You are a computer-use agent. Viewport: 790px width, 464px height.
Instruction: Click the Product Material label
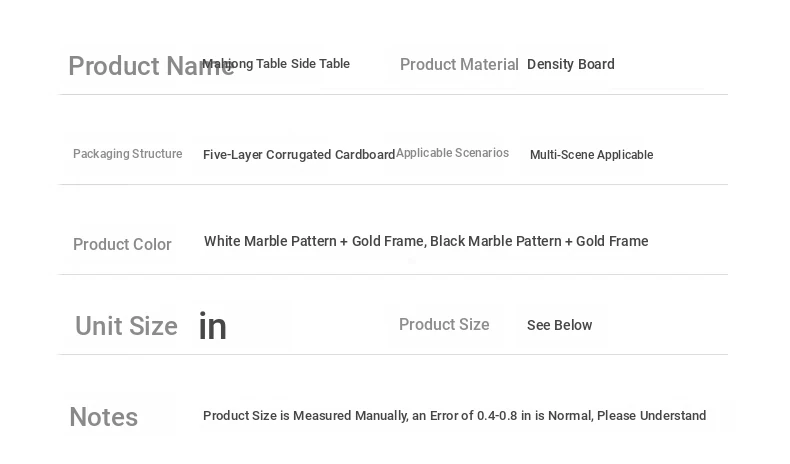coord(459,64)
